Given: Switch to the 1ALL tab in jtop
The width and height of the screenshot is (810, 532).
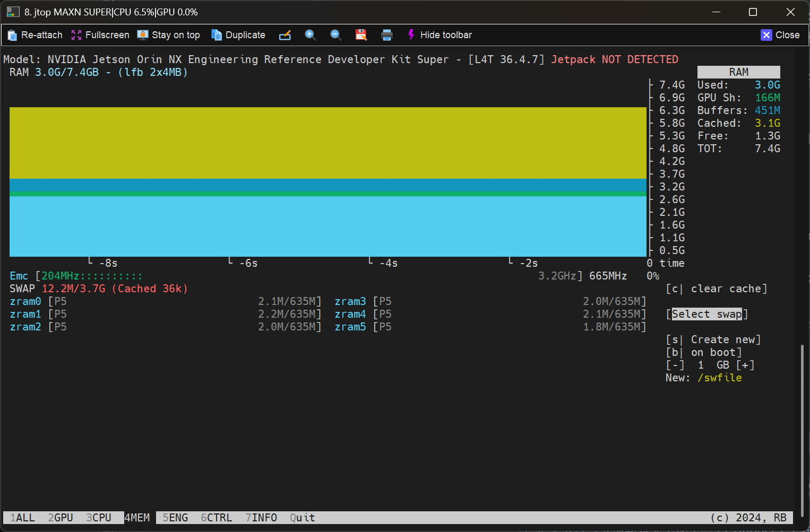Looking at the screenshot, I should pos(22,518).
